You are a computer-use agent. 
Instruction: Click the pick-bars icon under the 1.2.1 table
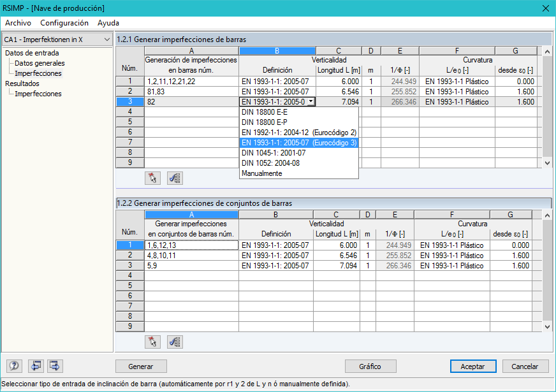click(x=153, y=178)
